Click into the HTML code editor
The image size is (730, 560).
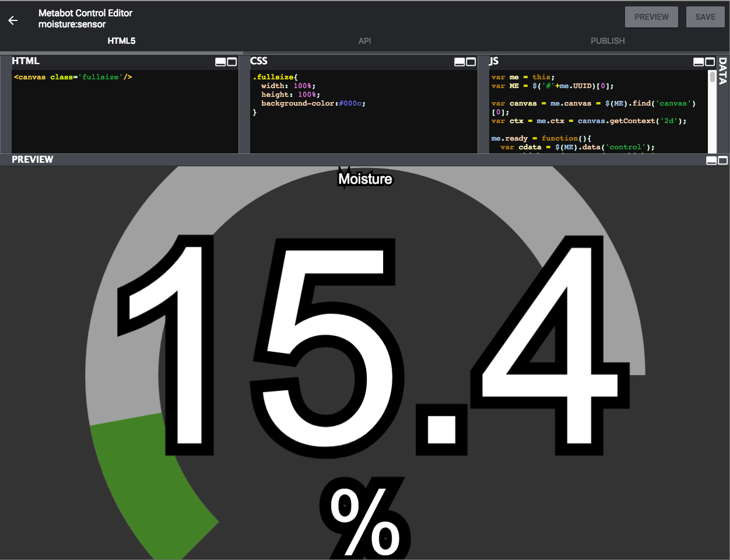click(x=125, y=112)
